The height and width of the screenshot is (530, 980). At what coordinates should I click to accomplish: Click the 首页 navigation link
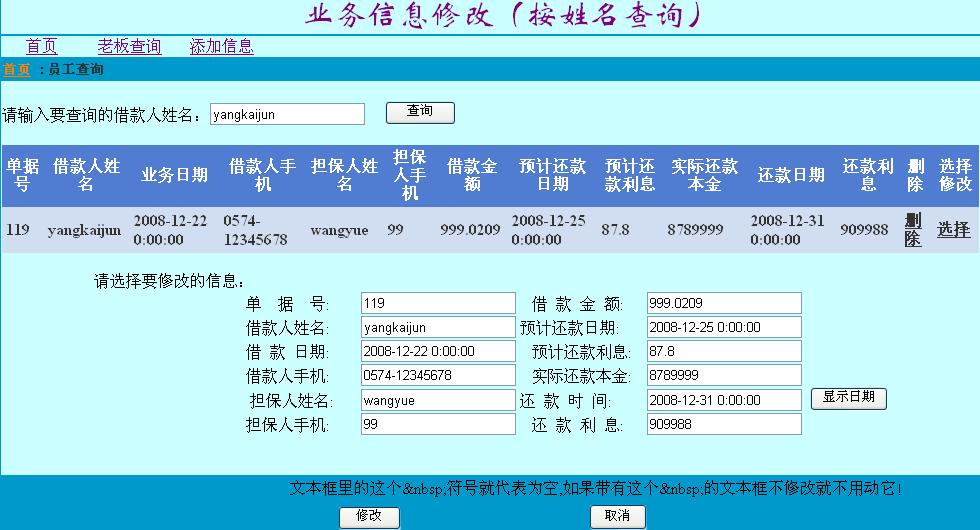tap(41, 46)
